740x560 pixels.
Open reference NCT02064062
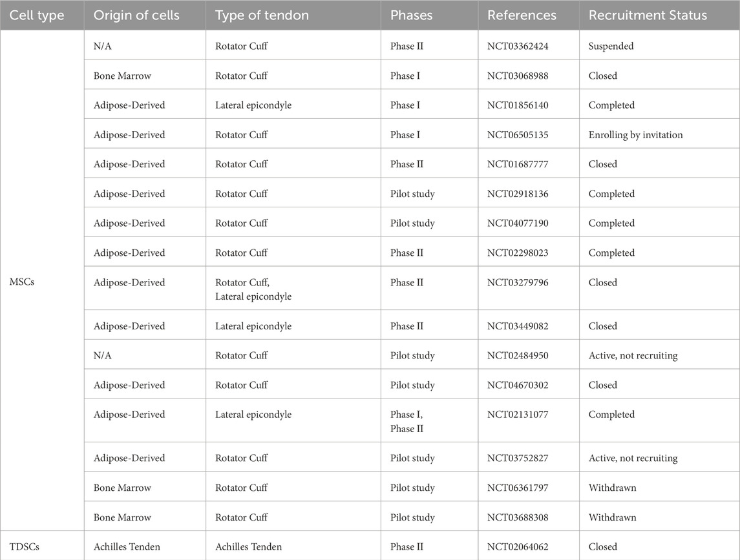518,547
